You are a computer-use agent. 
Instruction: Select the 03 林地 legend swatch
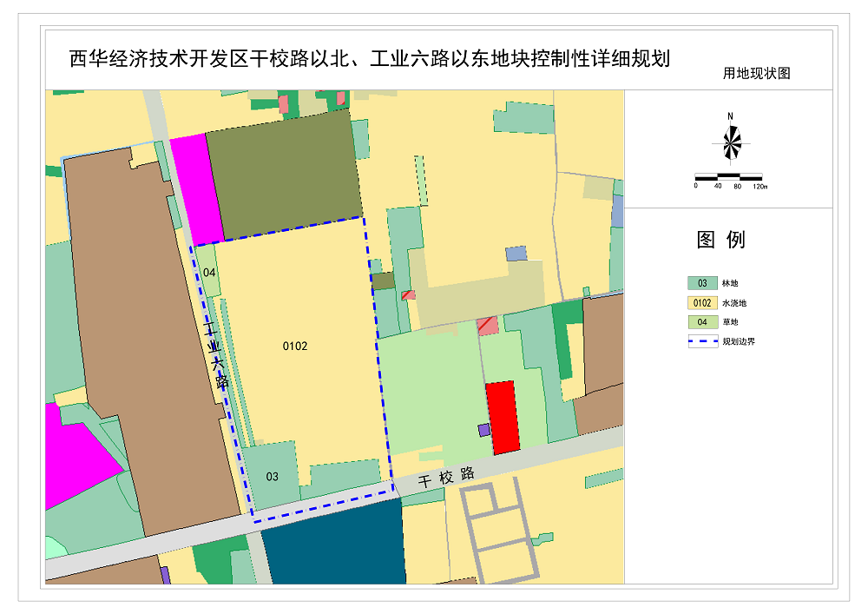[700, 283]
